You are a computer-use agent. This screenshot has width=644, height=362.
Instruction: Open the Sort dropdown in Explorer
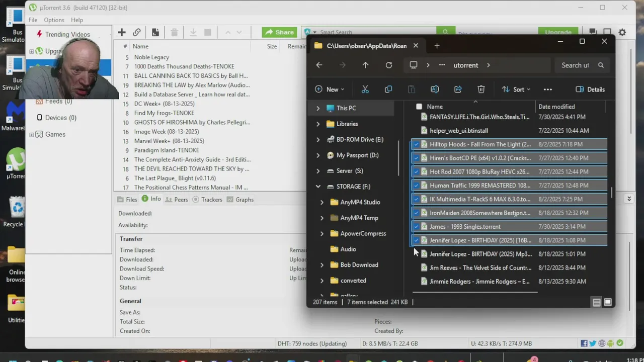pyautogui.click(x=516, y=89)
